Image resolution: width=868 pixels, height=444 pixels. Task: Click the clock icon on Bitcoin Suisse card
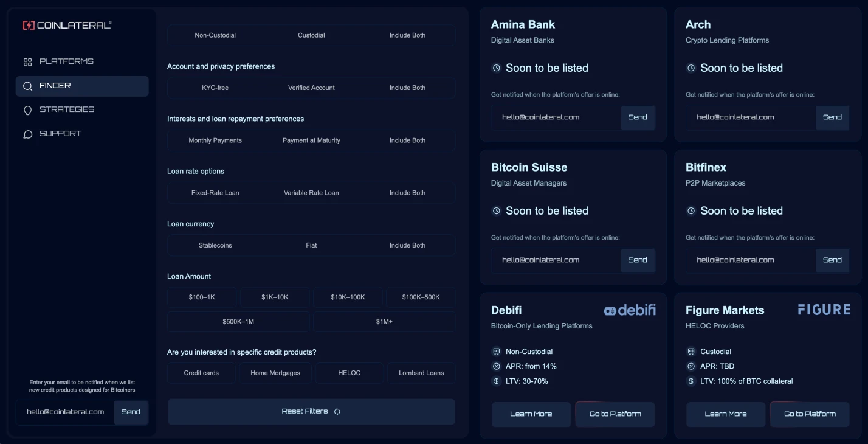point(496,211)
